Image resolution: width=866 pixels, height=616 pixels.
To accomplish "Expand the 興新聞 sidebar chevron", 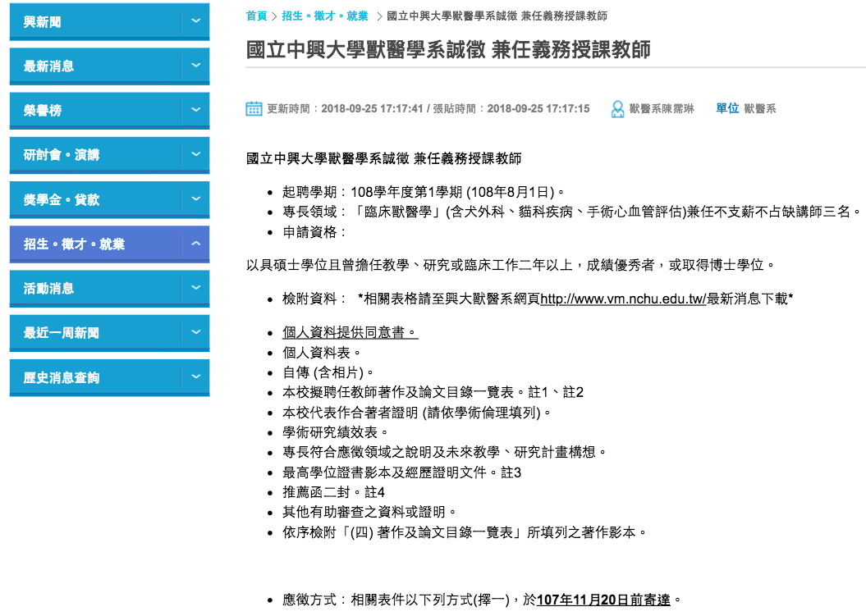I will [195, 21].
